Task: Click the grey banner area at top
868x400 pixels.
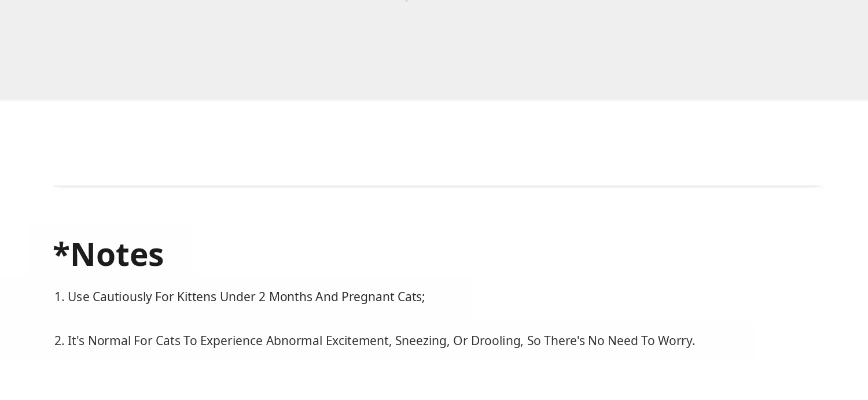Action: (x=434, y=50)
